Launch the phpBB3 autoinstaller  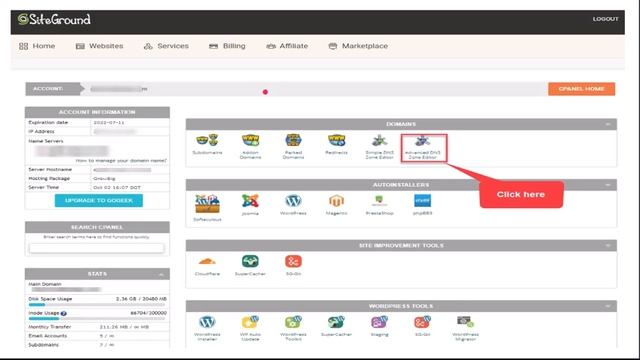[422, 204]
